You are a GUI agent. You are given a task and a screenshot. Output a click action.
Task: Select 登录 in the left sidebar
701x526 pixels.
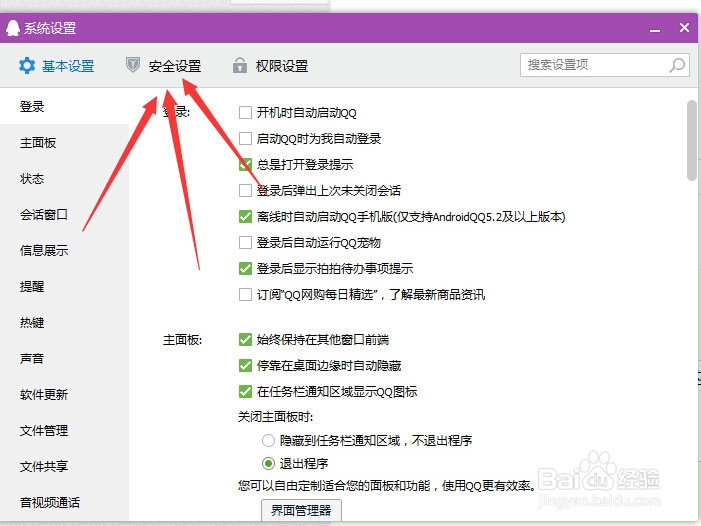tap(64, 106)
